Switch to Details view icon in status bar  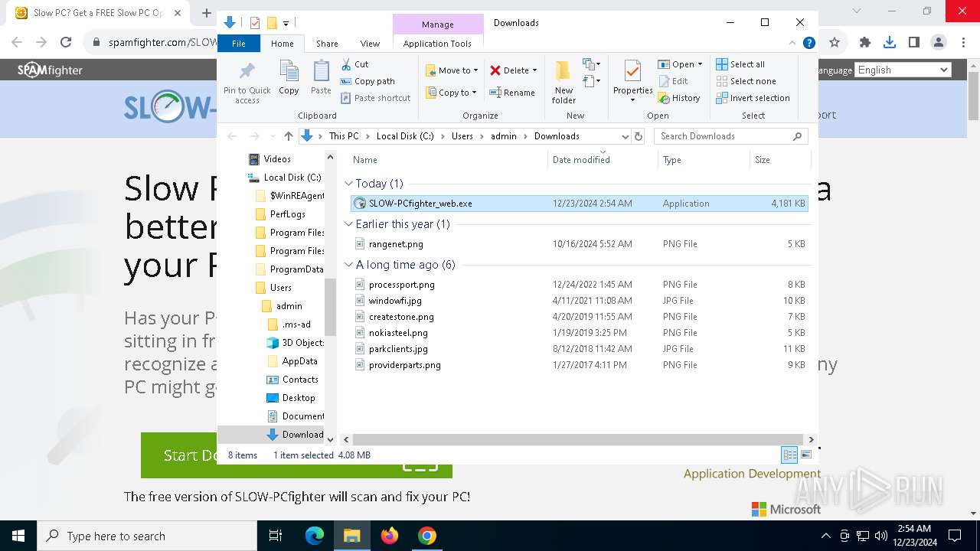coord(789,455)
